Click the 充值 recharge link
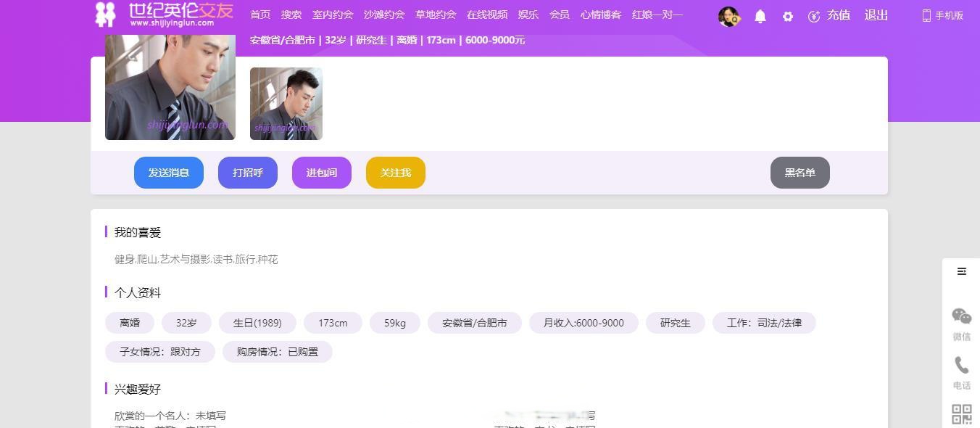 coord(829,15)
